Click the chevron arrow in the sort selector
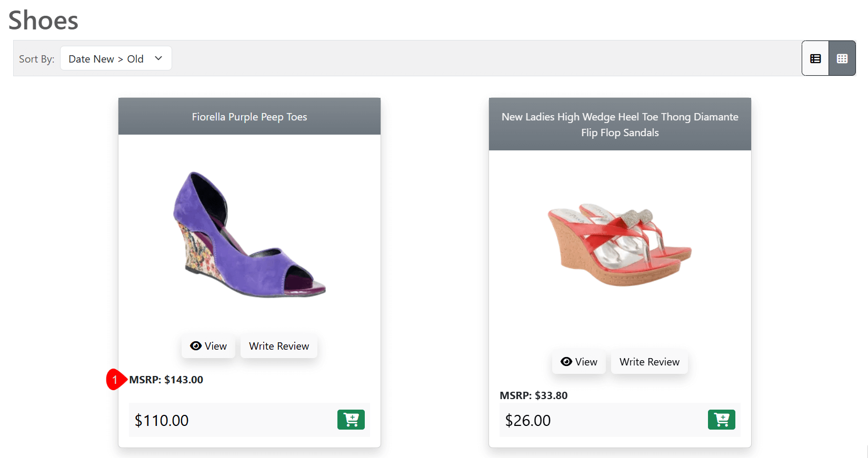The image size is (868, 458). click(158, 58)
